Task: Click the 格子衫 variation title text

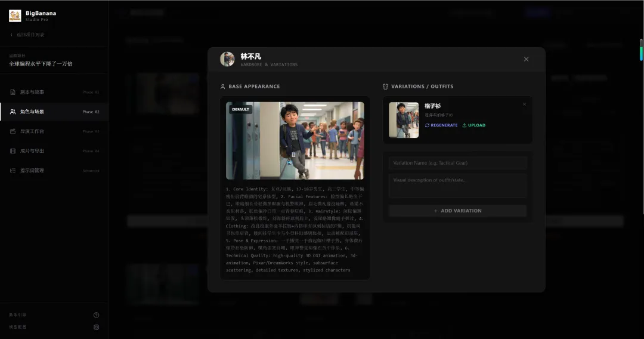Action: 432,106
